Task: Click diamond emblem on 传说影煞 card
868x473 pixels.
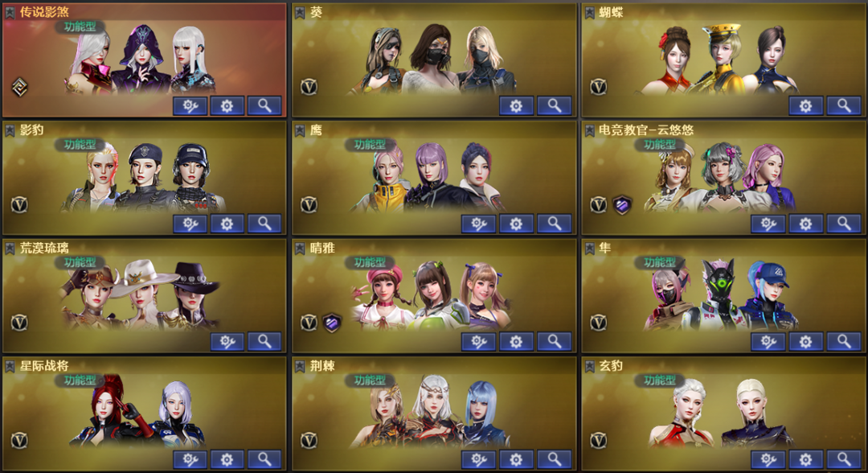Action: [x=19, y=87]
